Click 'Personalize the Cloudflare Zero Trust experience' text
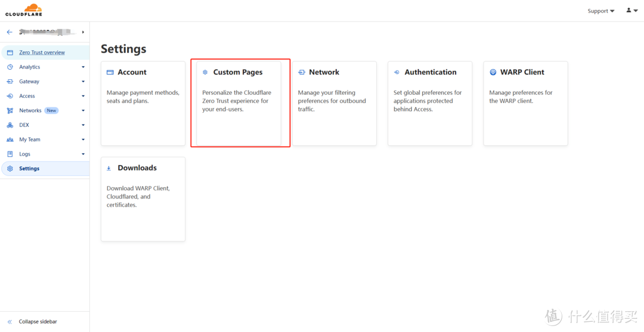Viewport: 644px width, 332px height. tap(237, 101)
